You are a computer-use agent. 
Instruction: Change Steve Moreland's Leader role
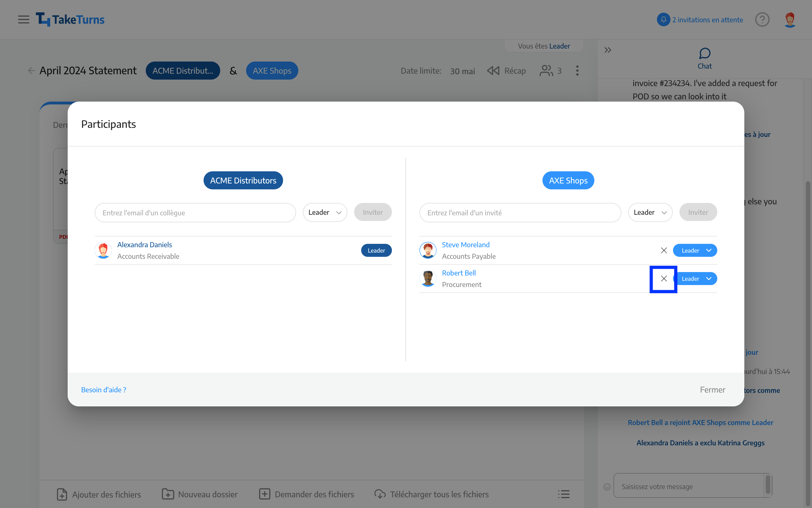pyautogui.click(x=695, y=250)
